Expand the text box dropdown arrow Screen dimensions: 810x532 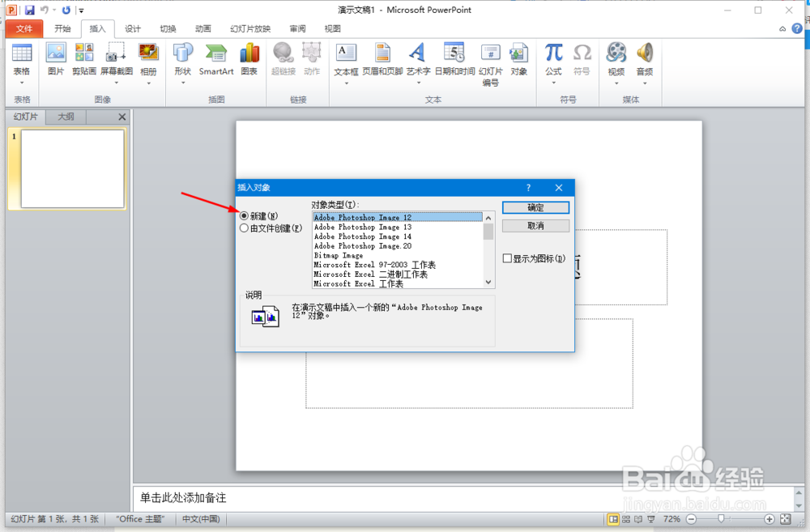[x=346, y=83]
